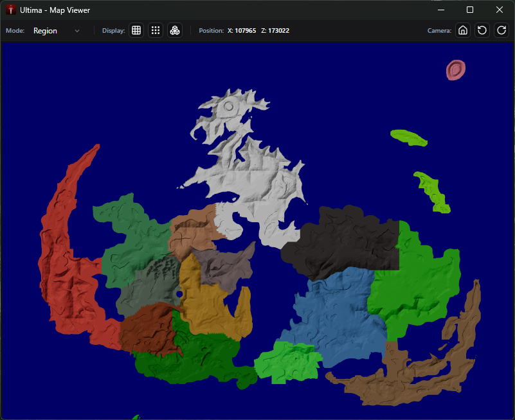Click the Camera label
The image size is (515, 420).
[x=440, y=31]
